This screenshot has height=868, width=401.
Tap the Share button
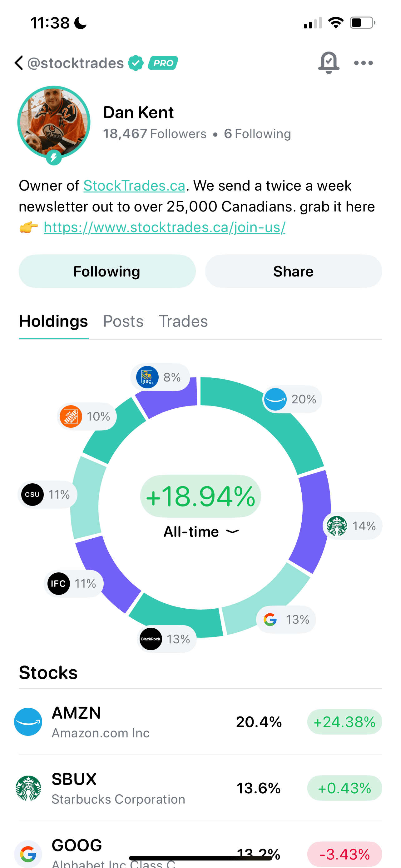pyautogui.click(x=293, y=271)
